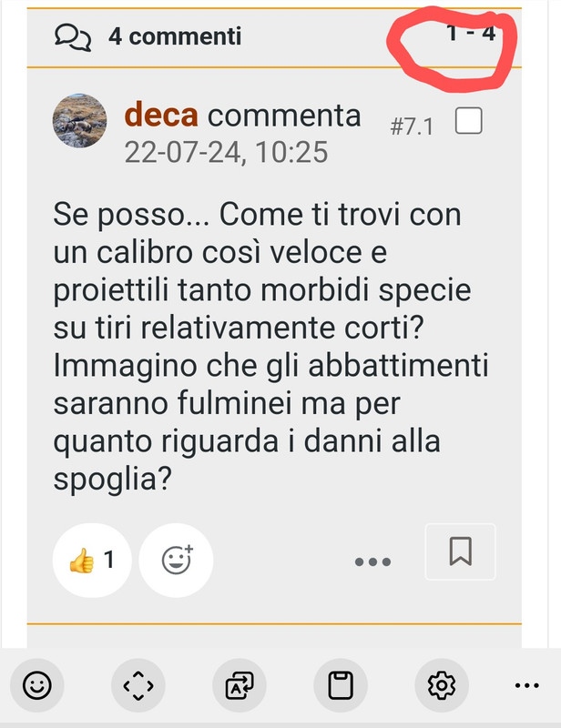Click the comment timestamp 22-07-24, 10:25
561x728 pixels.
[x=226, y=152]
